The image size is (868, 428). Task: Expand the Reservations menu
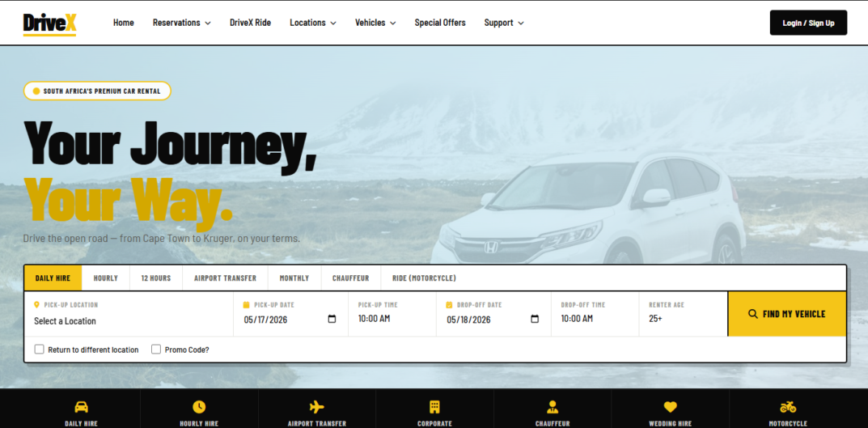click(181, 23)
